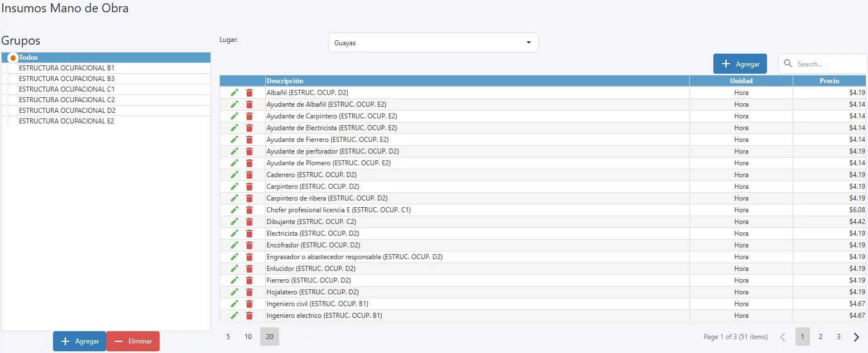Delete the Hojalatero entry
Viewport: 868px width, 353px height.
[x=250, y=292]
